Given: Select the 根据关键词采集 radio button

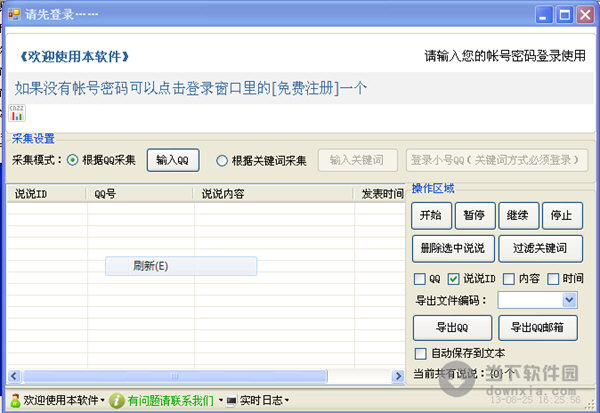Looking at the screenshot, I should click(x=222, y=160).
